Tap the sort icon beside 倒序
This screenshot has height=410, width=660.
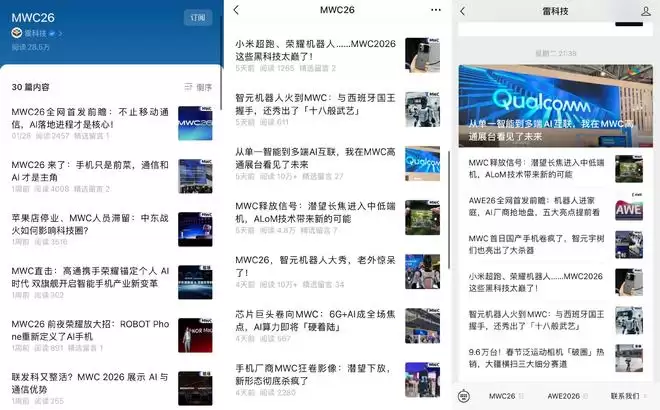click(188, 87)
